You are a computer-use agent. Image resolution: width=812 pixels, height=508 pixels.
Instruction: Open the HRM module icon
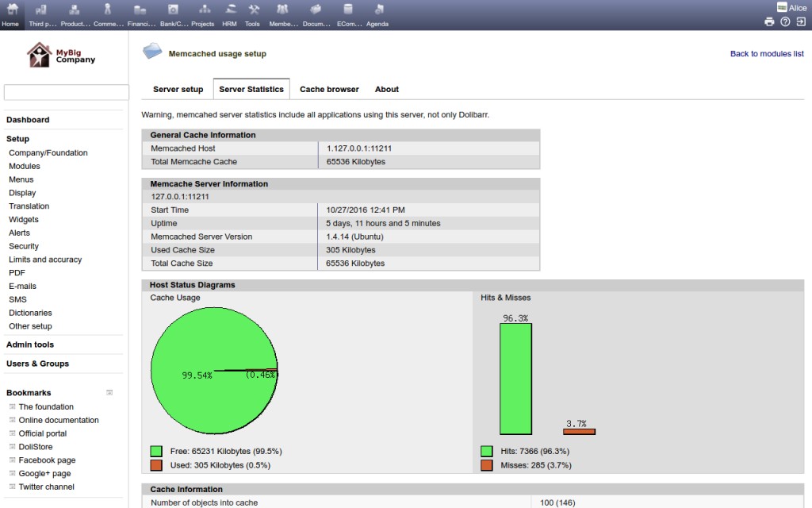pos(230,13)
